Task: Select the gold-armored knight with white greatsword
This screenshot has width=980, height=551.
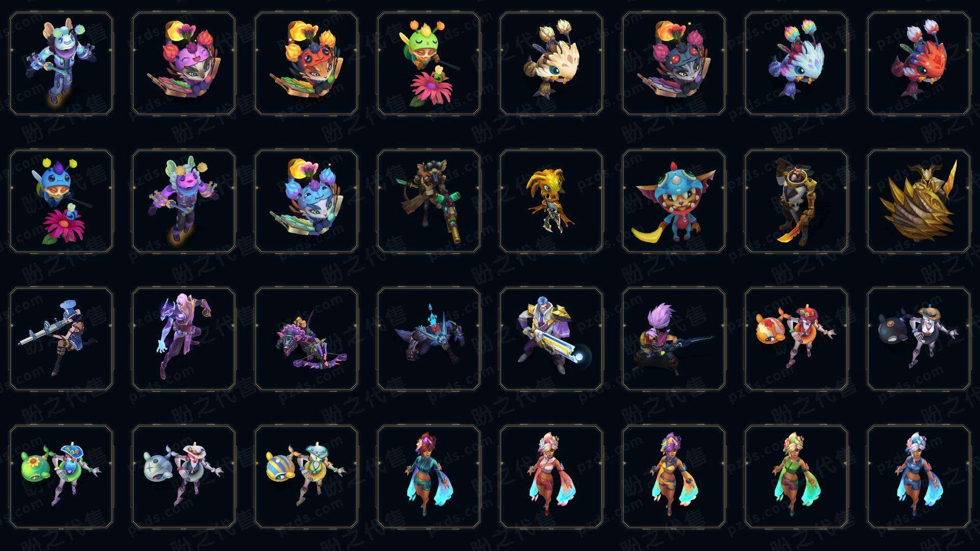Action: tap(551, 339)
